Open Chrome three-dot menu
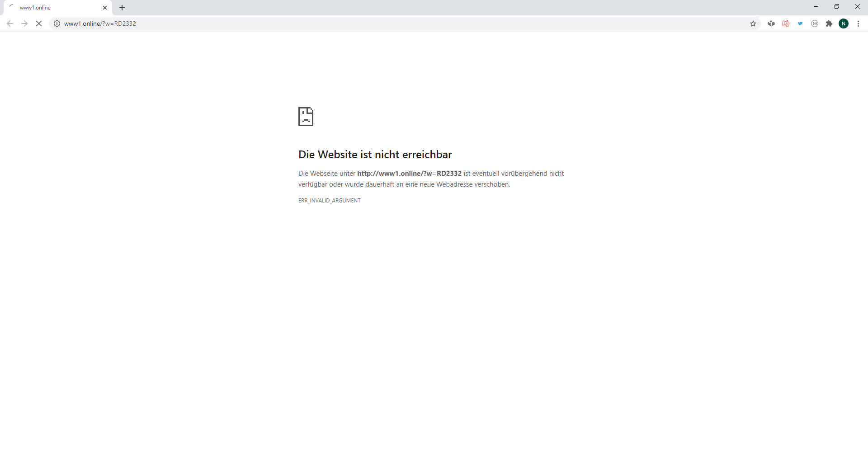Viewport: 868px width, 470px height. (858, 23)
